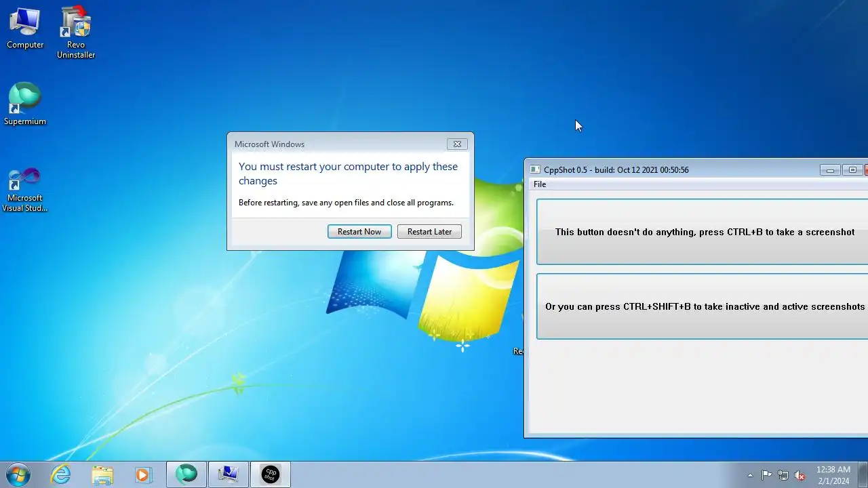Viewport: 868px width, 488px height.
Task: Close the Microsoft Windows restart dialog
Action: click(457, 144)
